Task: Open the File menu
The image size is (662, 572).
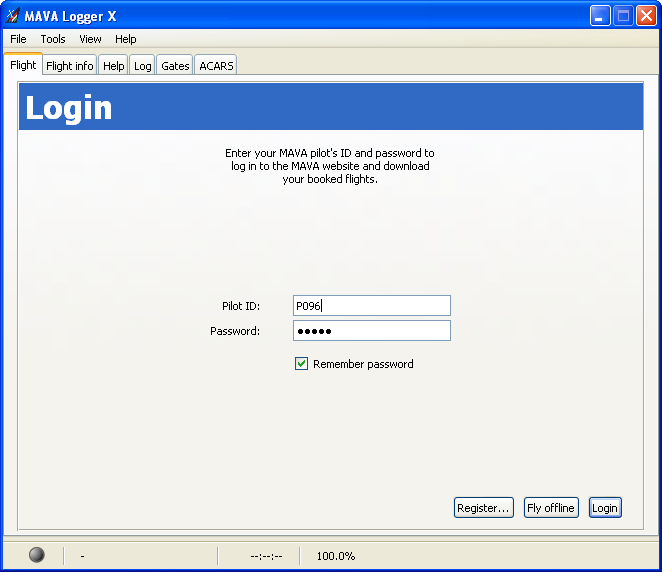Action: point(18,39)
